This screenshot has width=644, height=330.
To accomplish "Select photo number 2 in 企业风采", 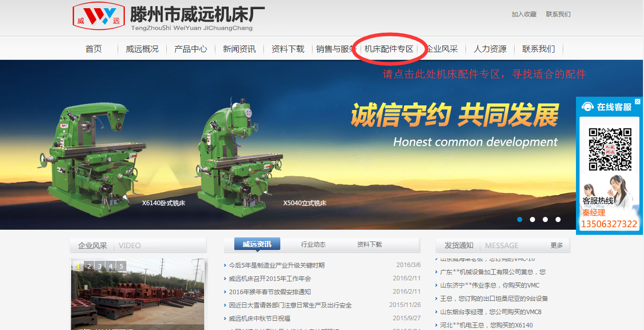I will (89, 266).
